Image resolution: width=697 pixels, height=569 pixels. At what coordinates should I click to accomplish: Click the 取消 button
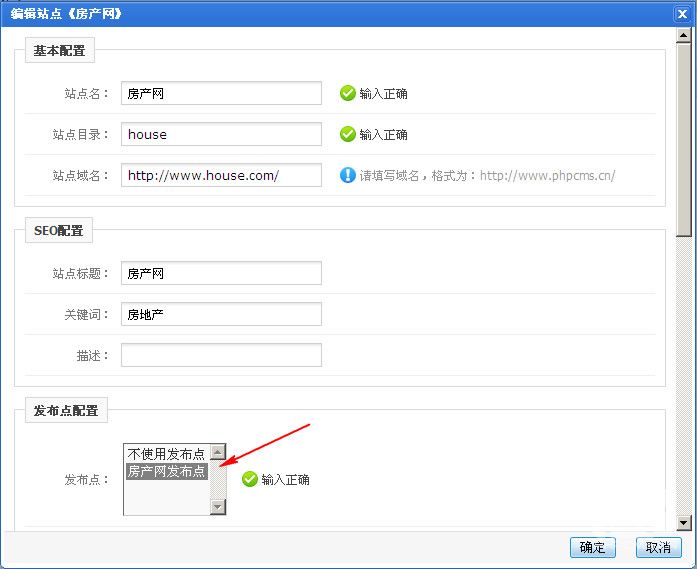(658, 547)
